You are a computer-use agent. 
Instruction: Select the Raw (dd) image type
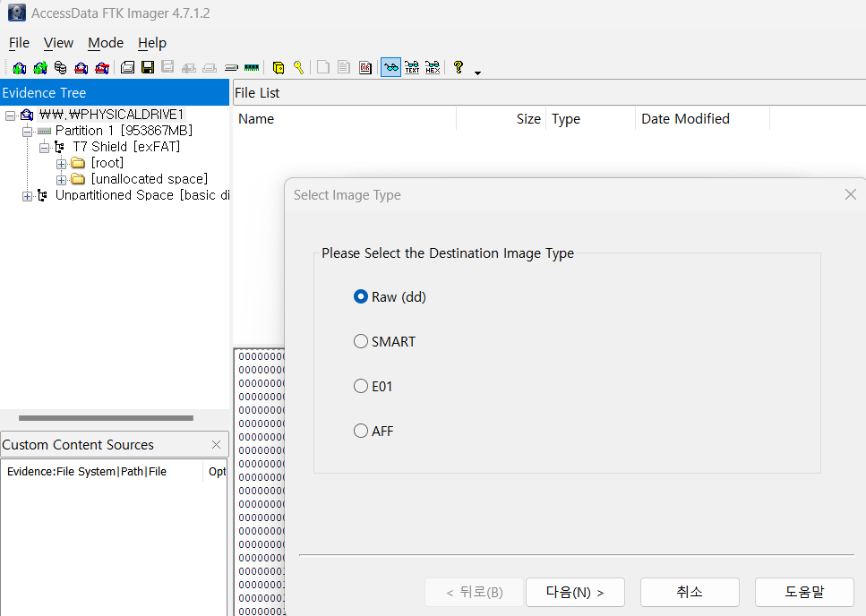[390, 297]
